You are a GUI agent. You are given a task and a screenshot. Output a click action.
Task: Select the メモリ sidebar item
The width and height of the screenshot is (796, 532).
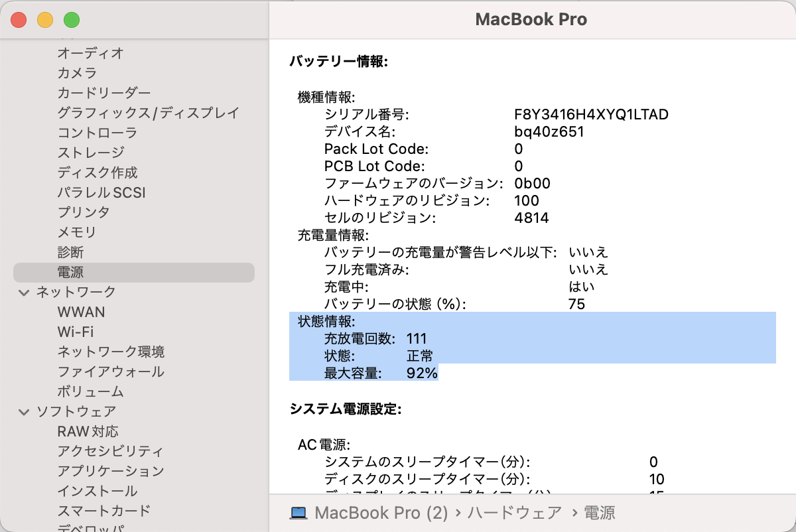click(77, 232)
